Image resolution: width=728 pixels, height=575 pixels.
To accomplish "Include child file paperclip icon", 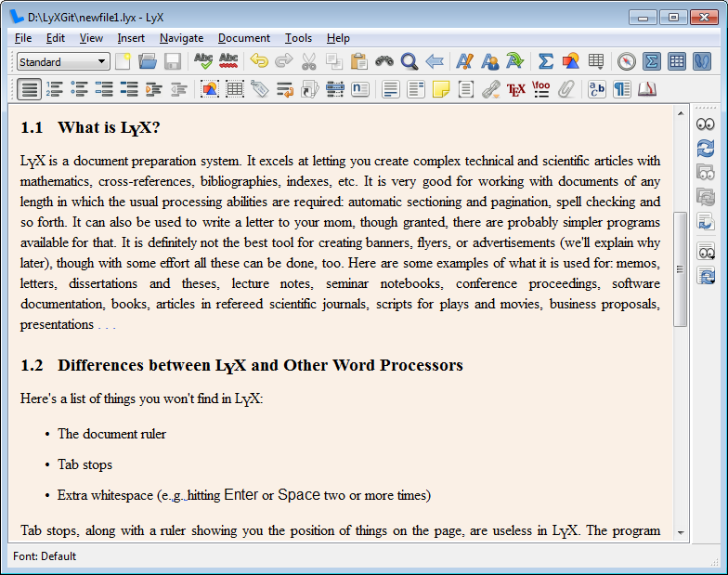I will click(x=566, y=89).
